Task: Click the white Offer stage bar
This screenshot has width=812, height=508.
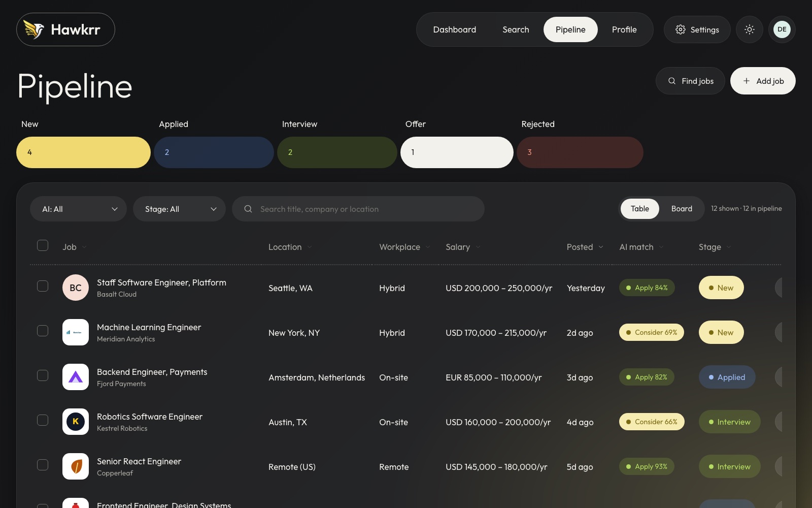Action: coord(457,152)
